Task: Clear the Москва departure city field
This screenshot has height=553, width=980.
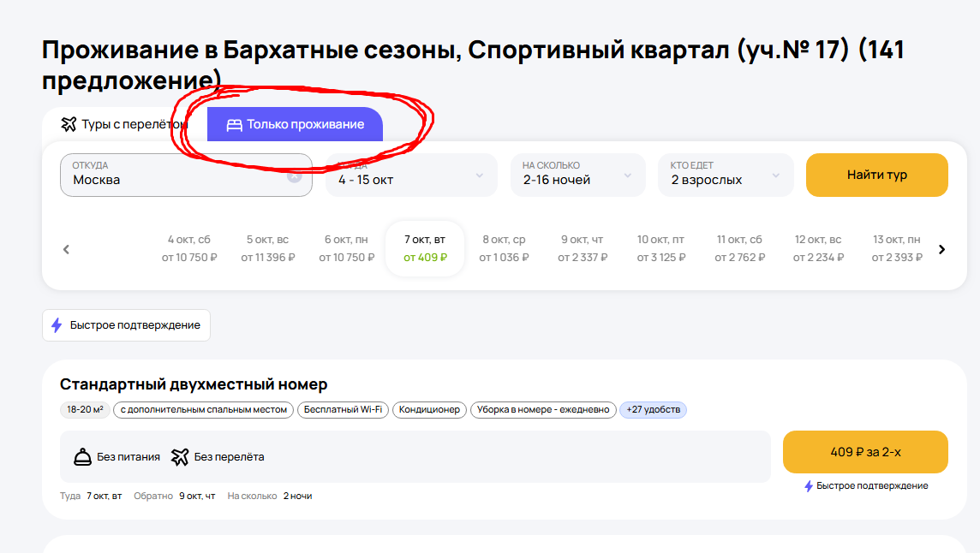Action: (294, 176)
